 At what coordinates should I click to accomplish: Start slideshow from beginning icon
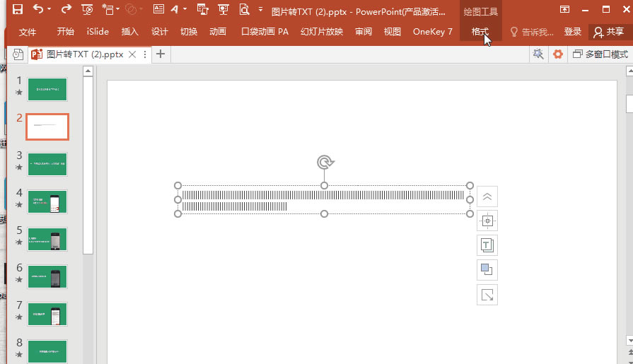[88, 10]
